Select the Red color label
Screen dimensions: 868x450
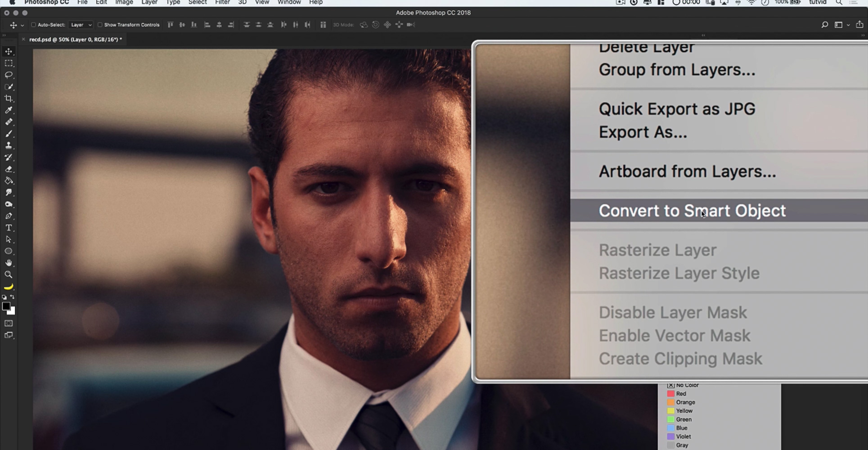(x=681, y=394)
